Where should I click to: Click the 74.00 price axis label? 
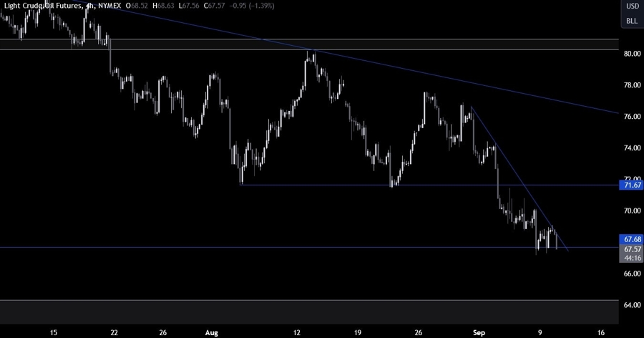pos(632,148)
